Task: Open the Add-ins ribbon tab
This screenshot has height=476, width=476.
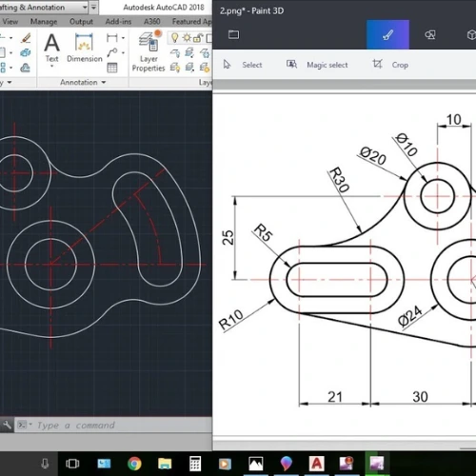Action: pos(118,22)
